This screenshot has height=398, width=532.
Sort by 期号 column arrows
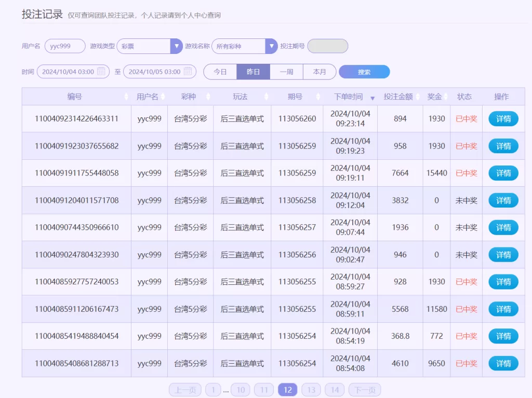tap(318, 97)
